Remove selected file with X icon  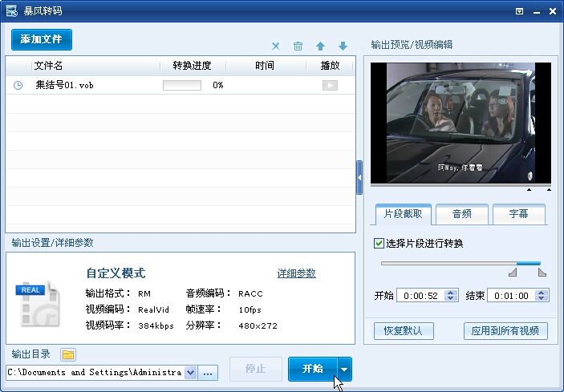tap(275, 46)
